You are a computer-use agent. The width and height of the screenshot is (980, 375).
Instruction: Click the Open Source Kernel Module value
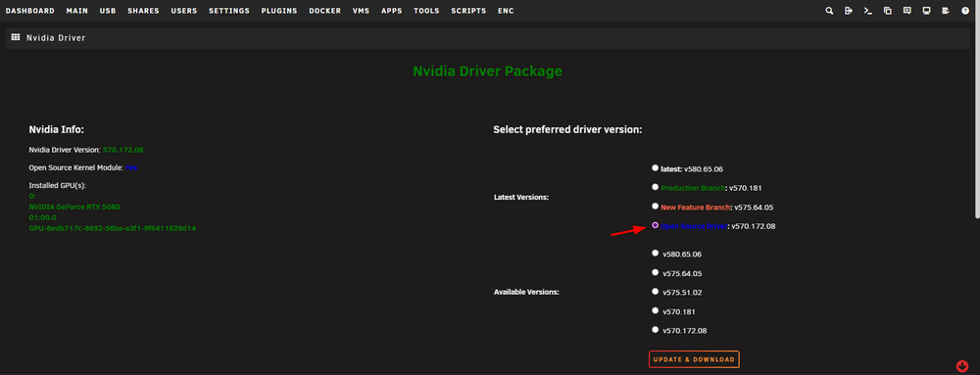[130, 167]
